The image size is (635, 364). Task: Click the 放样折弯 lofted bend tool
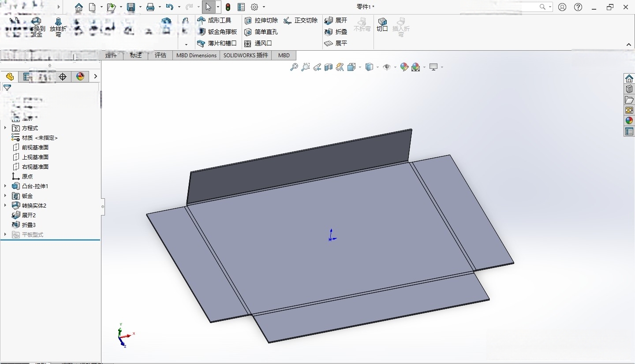(x=58, y=27)
